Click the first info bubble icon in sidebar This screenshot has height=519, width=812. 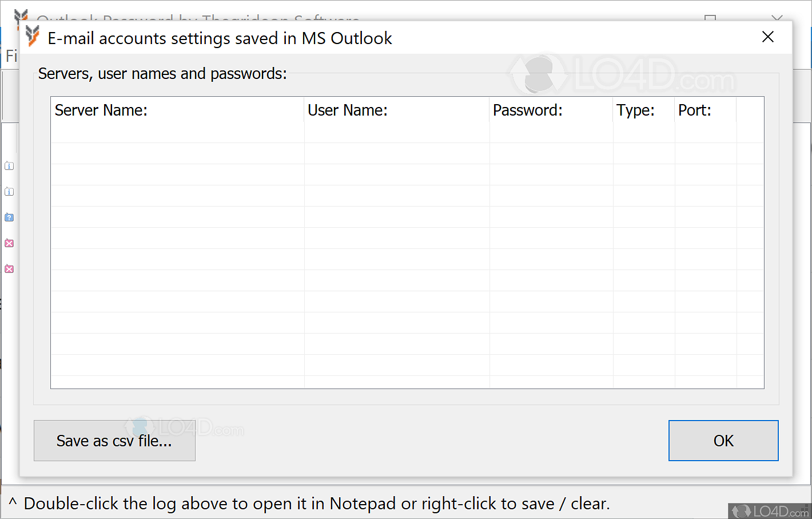pos(9,166)
